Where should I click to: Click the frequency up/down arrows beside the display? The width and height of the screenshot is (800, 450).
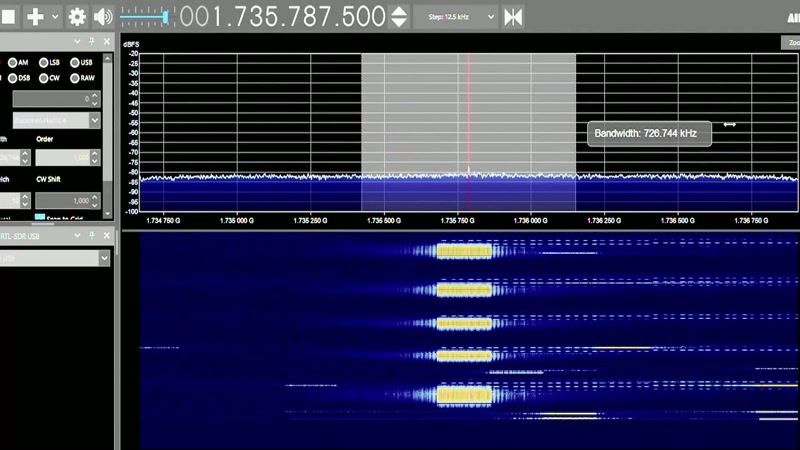coord(399,17)
